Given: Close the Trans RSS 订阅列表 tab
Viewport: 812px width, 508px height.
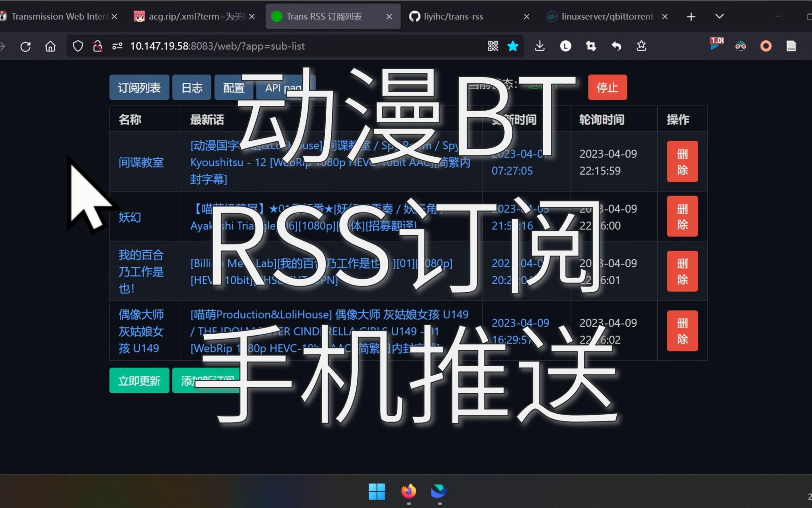Looking at the screenshot, I should (389, 16).
